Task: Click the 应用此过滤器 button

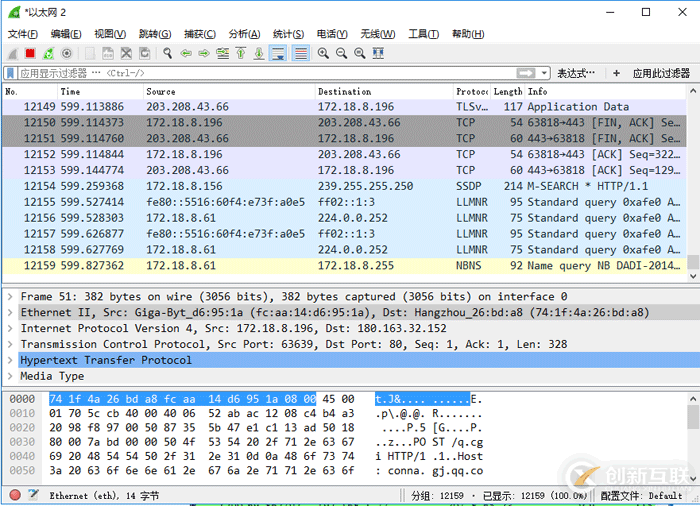Action: [x=660, y=73]
